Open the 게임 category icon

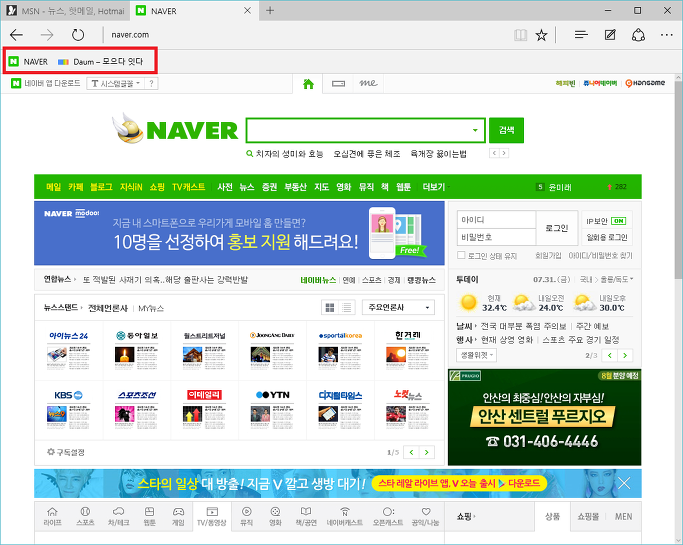click(178, 517)
